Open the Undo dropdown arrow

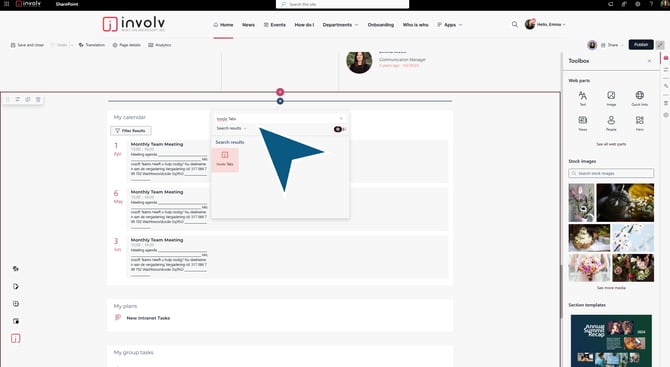pos(72,45)
